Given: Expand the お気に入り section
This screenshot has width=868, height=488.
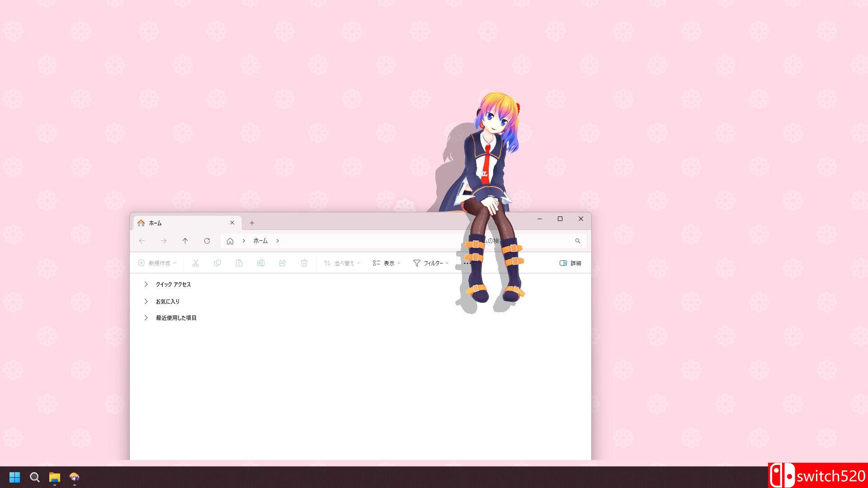Looking at the screenshot, I should pyautogui.click(x=146, y=301).
